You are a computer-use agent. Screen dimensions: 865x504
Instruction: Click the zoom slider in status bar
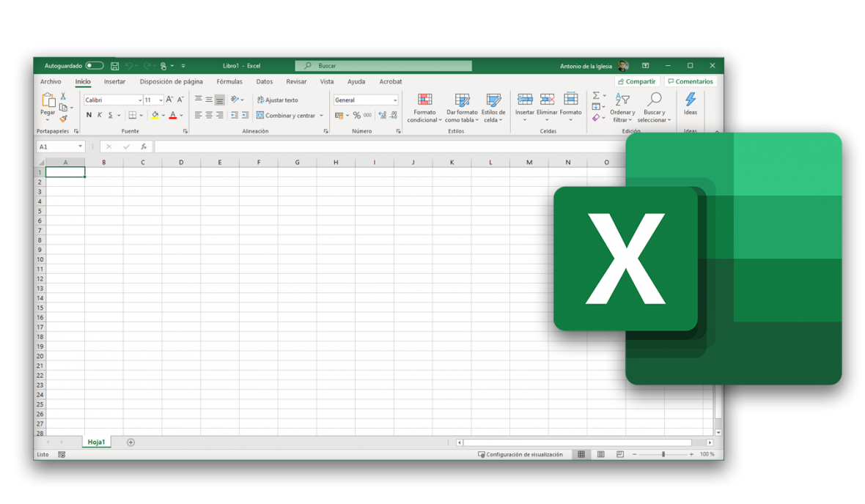click(x=663, y=454)
